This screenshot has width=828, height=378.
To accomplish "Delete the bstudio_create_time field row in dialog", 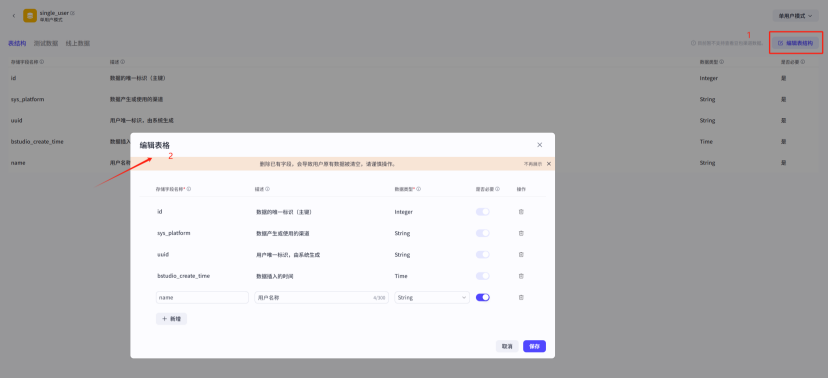I will coord(521,276).
